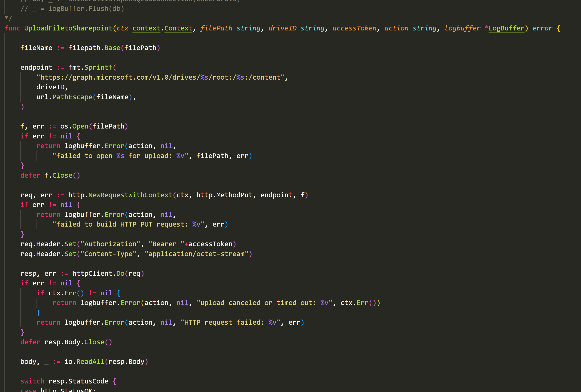Open the Context type definition link
Screen dimensions: 581x392
tap(178, 28)
